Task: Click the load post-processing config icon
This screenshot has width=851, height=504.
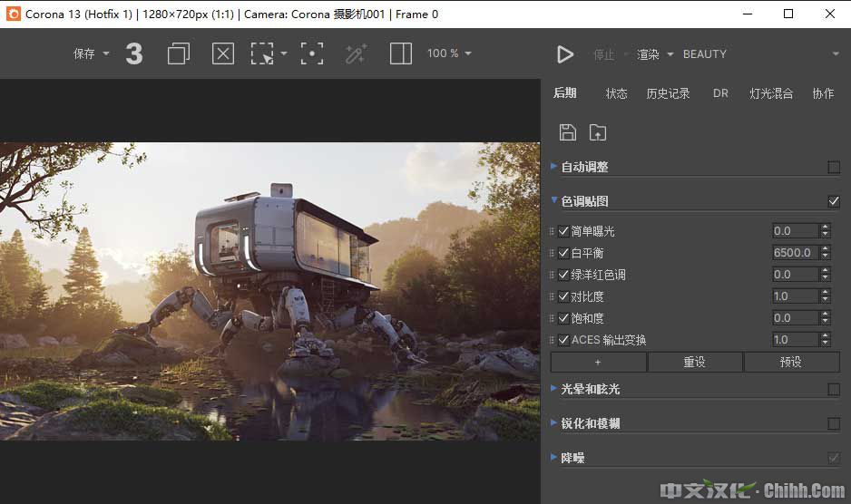Action: point(597,132)
